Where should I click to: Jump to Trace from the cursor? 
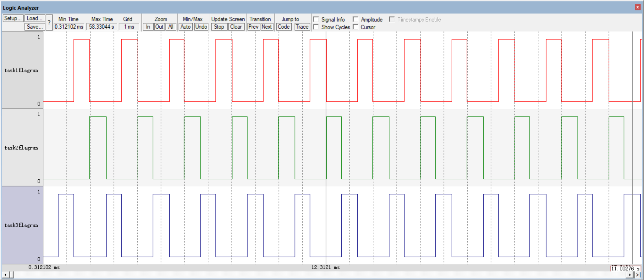click(302, 27)
